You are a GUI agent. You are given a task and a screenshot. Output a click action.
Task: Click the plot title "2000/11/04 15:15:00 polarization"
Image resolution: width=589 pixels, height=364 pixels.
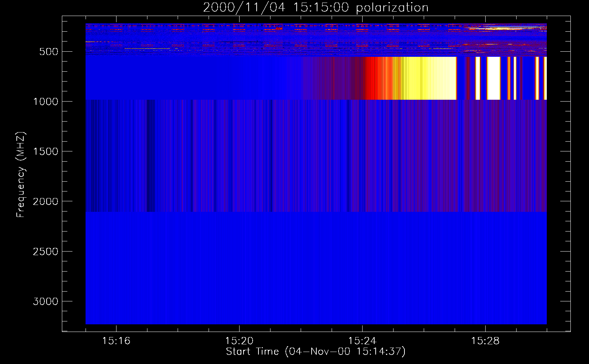coord(316,8)
